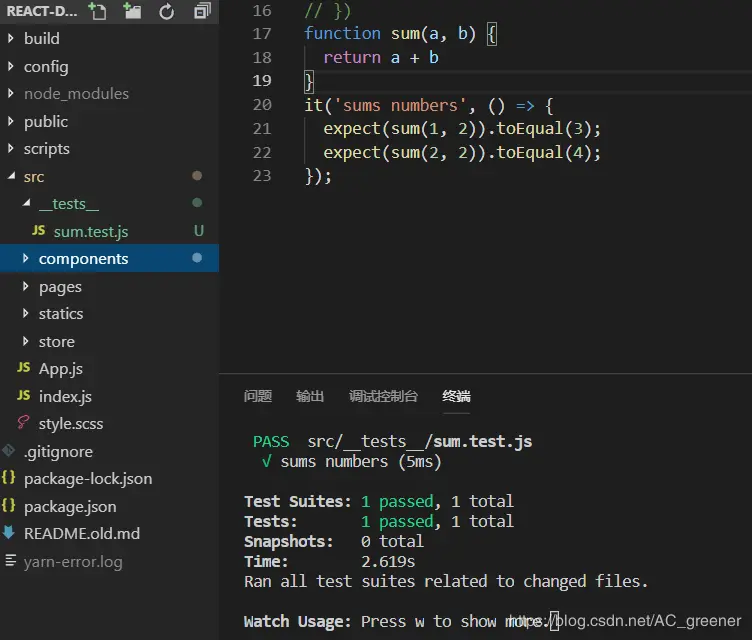Collapse the src folder arrow
752x640 pixels.
[x=12, y=176]
